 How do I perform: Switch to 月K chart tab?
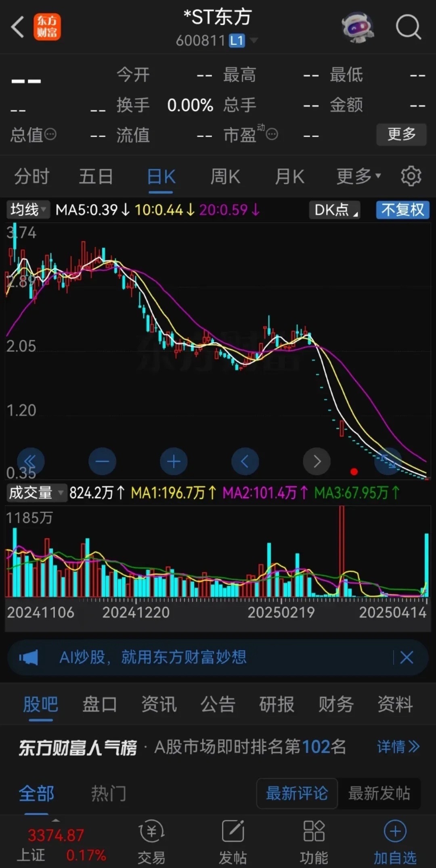tap(289, 177)
